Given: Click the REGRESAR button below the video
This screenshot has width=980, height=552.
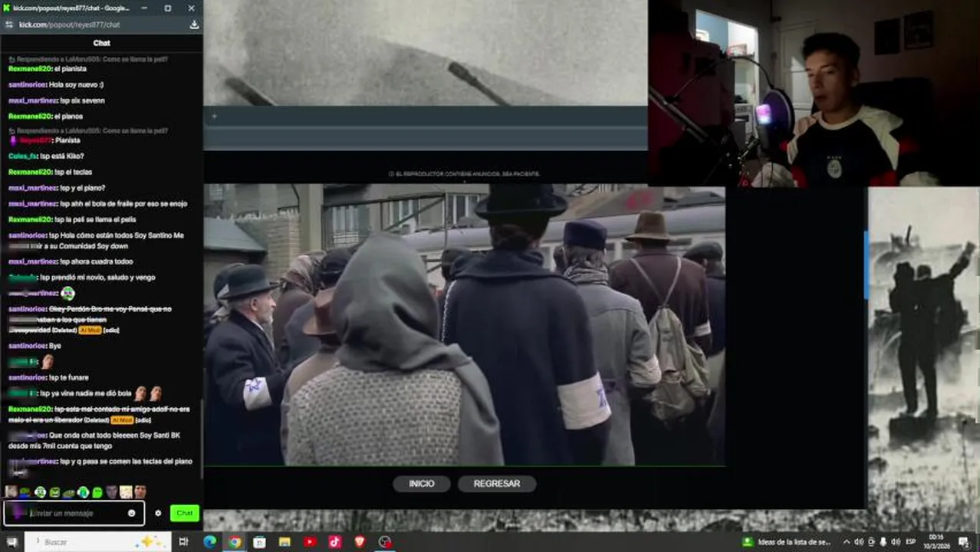Looking at the screenshot, I should point(497,484).
